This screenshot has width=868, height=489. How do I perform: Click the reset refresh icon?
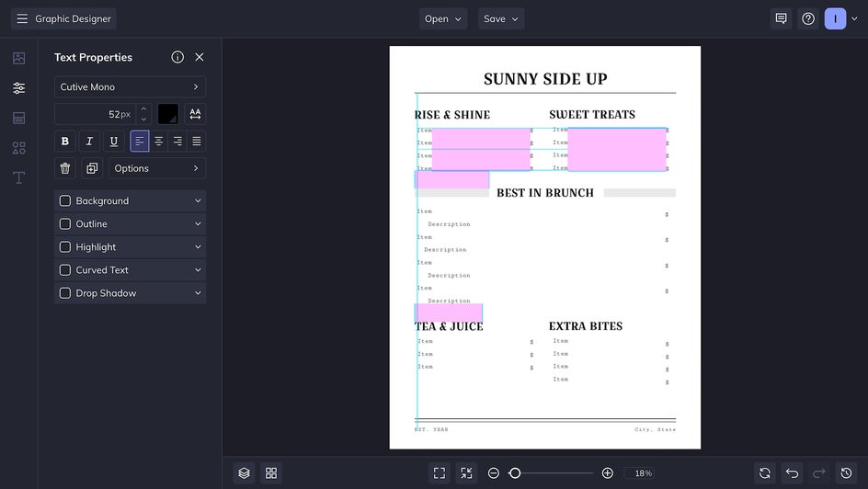coord(765,473)
